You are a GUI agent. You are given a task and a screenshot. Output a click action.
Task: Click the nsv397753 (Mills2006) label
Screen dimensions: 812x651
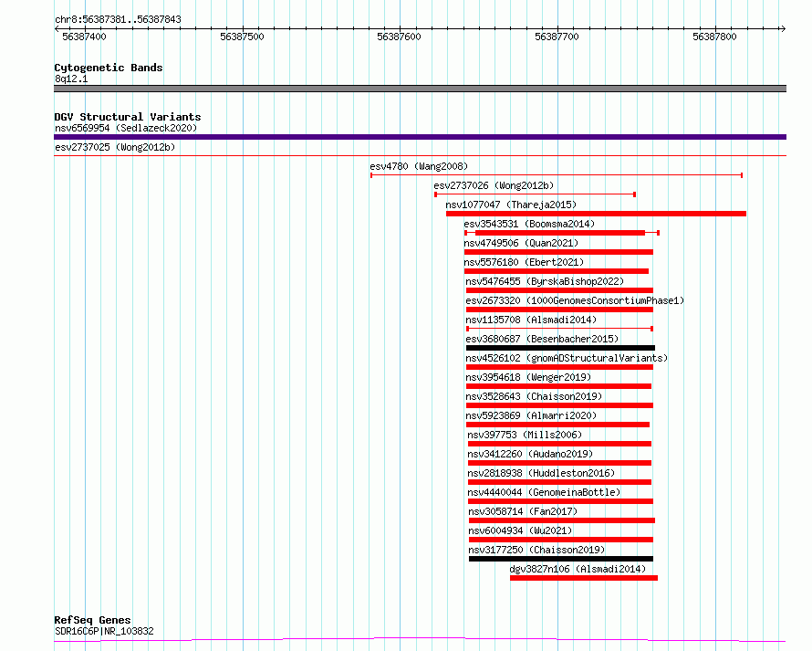[x=525, y=435]
